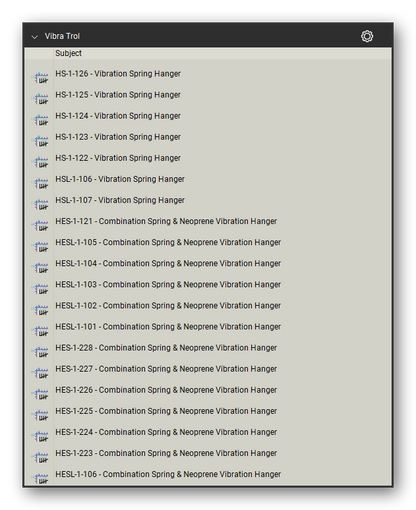Viewport: 416px width, 510px height.
Task: Click the hanger icon beside HESL-1-101
Action: click(x=40, y=330)
